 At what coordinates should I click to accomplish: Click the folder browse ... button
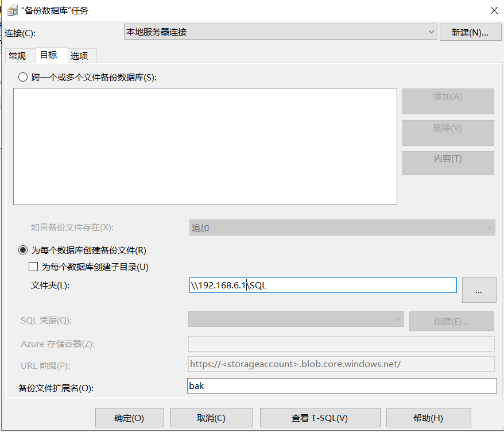click(479, 290)
